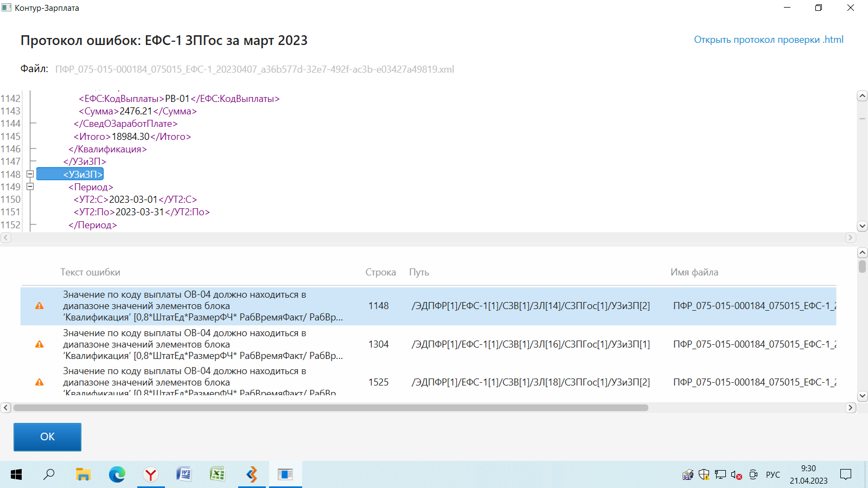This screenshot has width=868, height=488.
Task: Open Microsoft Word from taskbar
Action: point(184,474)
